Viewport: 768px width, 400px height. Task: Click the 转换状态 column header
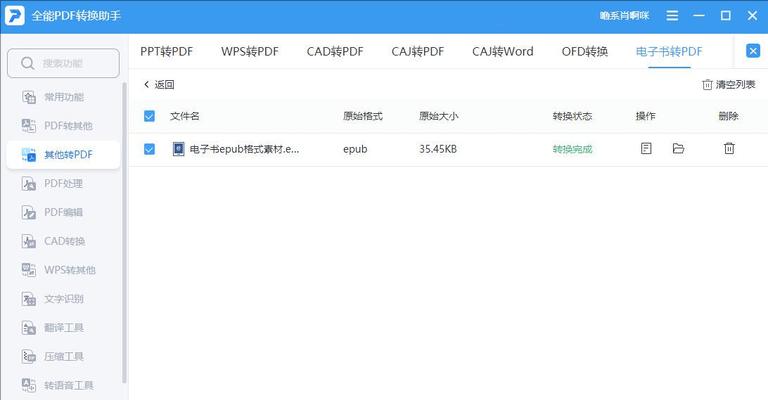tap(572, 116)
